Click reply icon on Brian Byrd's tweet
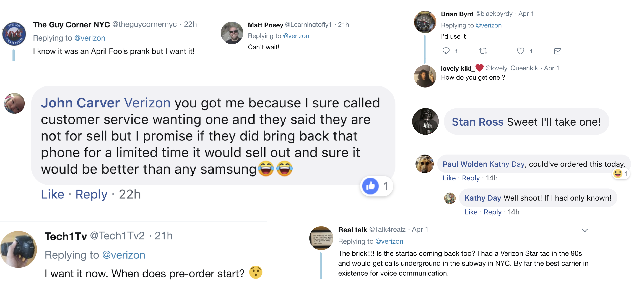The image size is (644, 289). pos(446,51)
